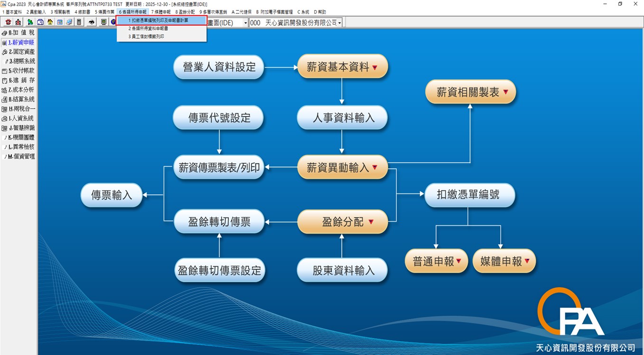The image size is (644, 355).
Task: Select 2.固定資產 in the left sidebar
Action: pos(19,52)
